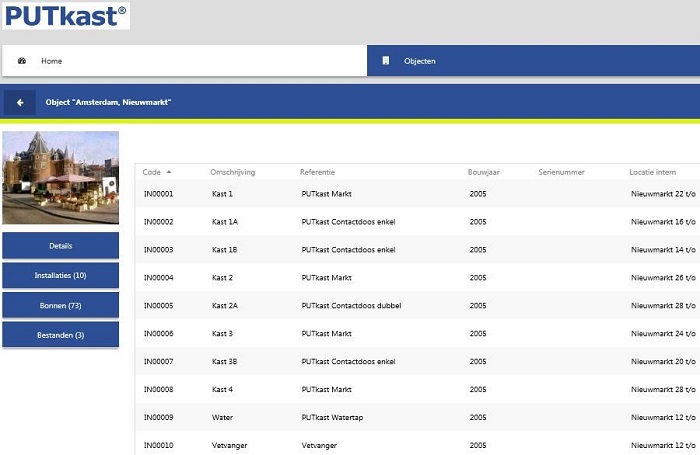
Task: Click the PUTkast logo
Action: tap(65, 15)
